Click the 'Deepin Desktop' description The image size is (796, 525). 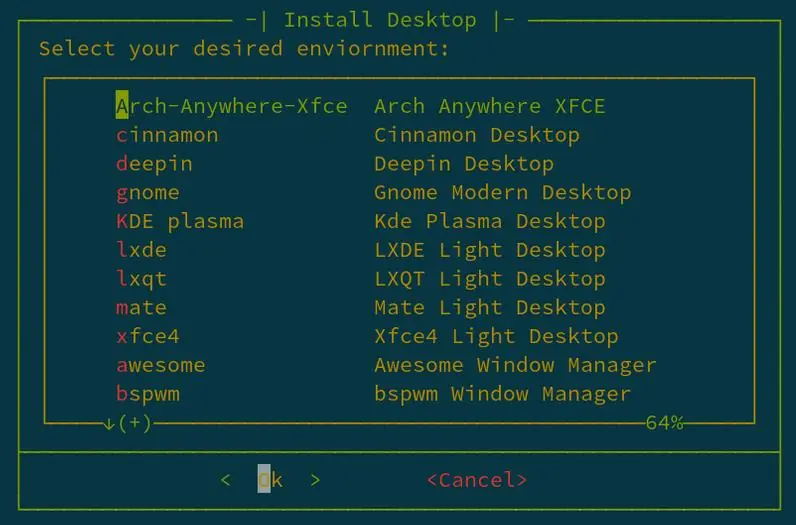click(463, 164)
